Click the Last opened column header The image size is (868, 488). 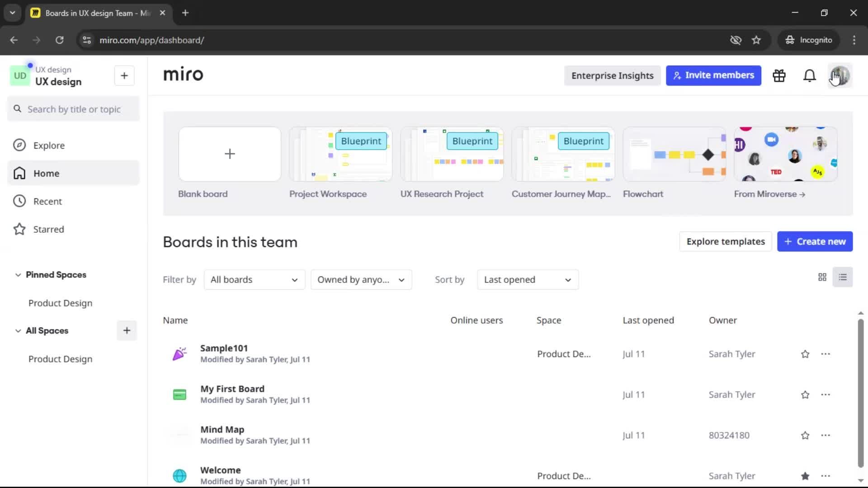tap(648, 320)
